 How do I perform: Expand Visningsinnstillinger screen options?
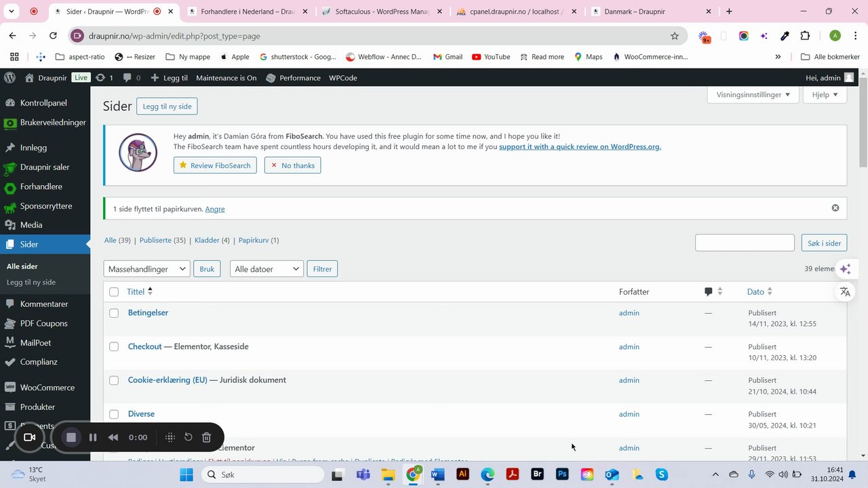(753, 95)
